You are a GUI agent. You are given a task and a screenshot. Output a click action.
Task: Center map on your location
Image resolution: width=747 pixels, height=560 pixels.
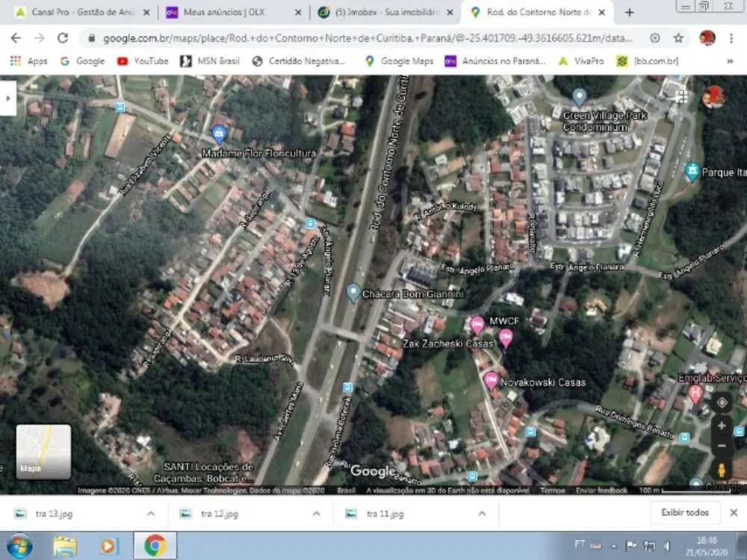point(722,403)
